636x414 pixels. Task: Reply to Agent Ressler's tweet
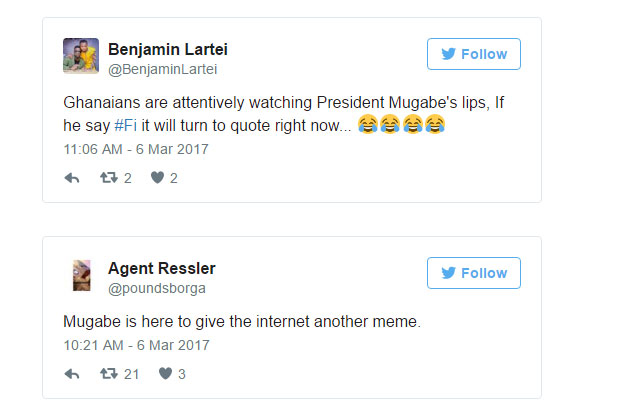coord(72,374)
